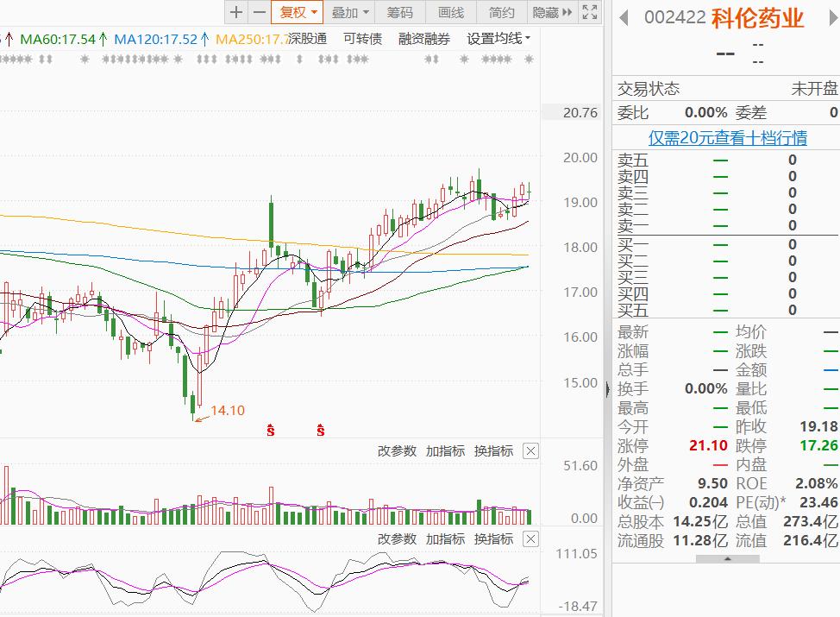Toggle the 简约 simple mode
This screenshot has width=840, height=617.
pyautogui.click(x=501, y=12)
